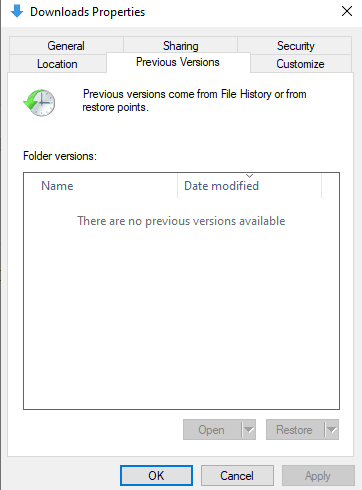This screenshot has height=490, width=362.
Task: Go to the Location tab
Action: 57,64
